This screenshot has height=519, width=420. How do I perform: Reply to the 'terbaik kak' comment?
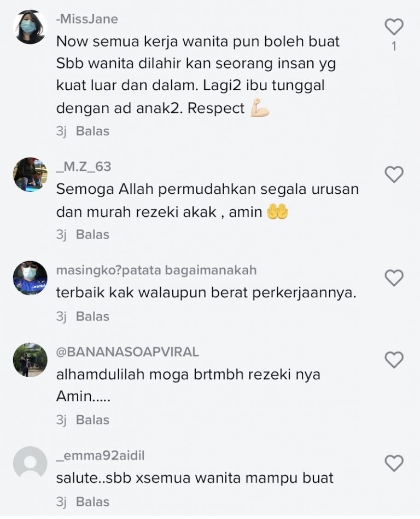[x=92, y=316]
